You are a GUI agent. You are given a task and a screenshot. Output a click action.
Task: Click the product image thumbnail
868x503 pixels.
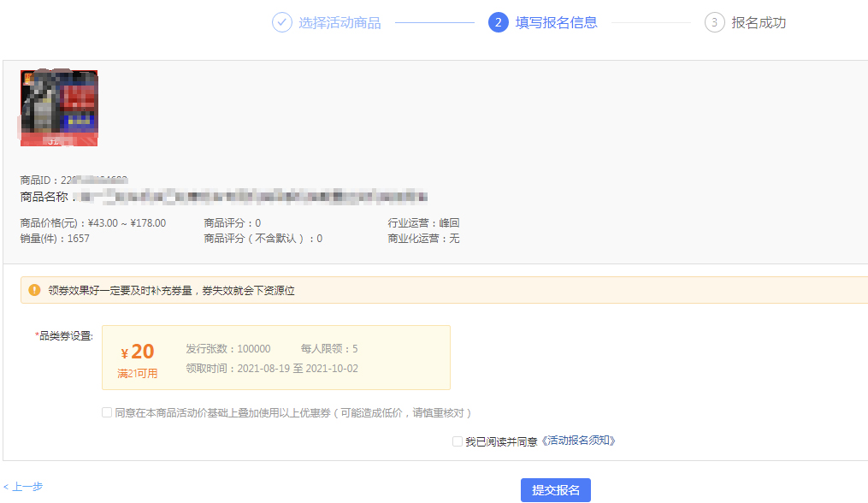tap(59, 109)
